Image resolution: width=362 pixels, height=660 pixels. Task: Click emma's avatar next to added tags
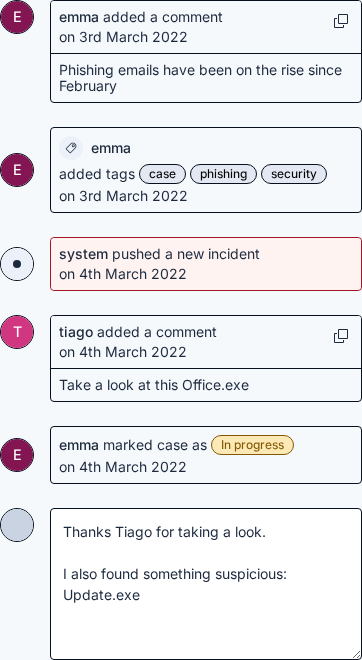pyautogui.click(x=17, y=170)
